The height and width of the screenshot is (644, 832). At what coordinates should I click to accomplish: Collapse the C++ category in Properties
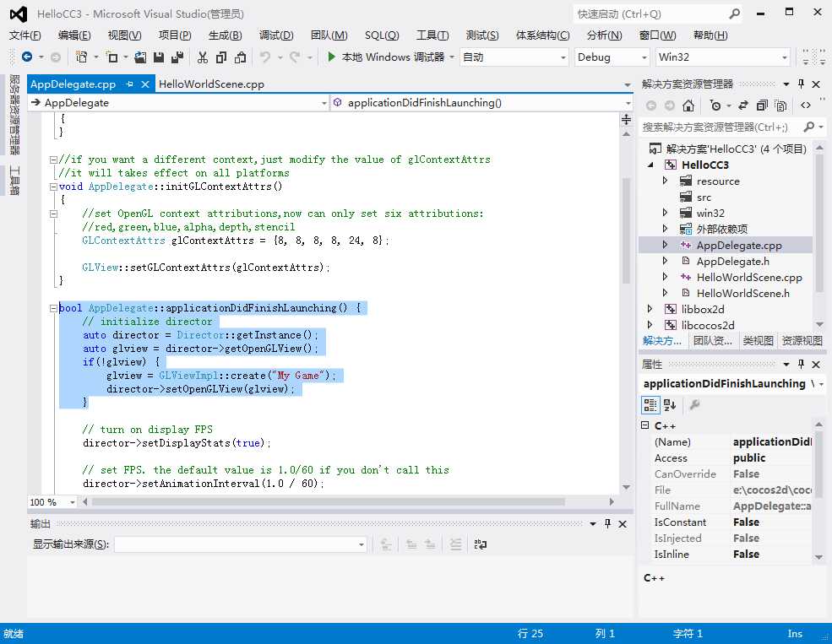tap(644, 425)
